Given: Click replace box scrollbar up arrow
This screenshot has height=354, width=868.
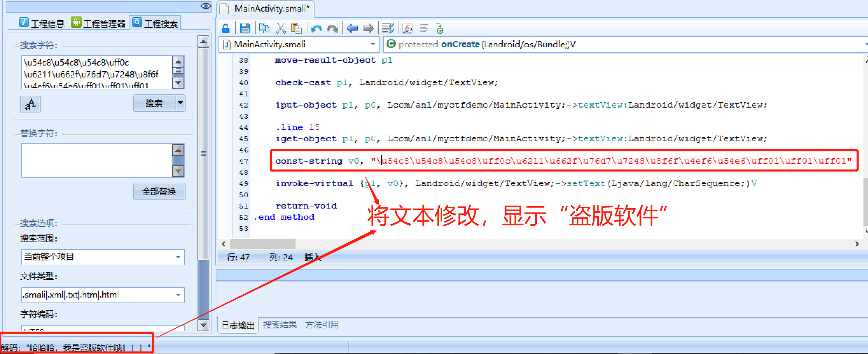Looking at the screenshot, I should tap(179, 150).
